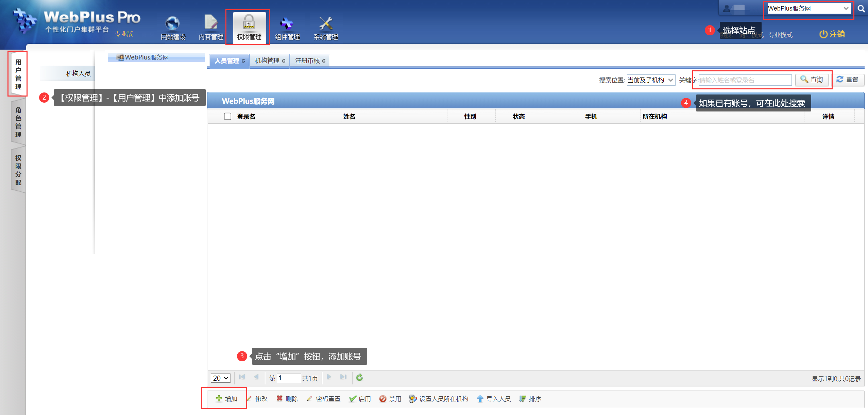This screenshot has height=415, width=868.
Task: Go to last page arrow icon
Action: point(343,377)
